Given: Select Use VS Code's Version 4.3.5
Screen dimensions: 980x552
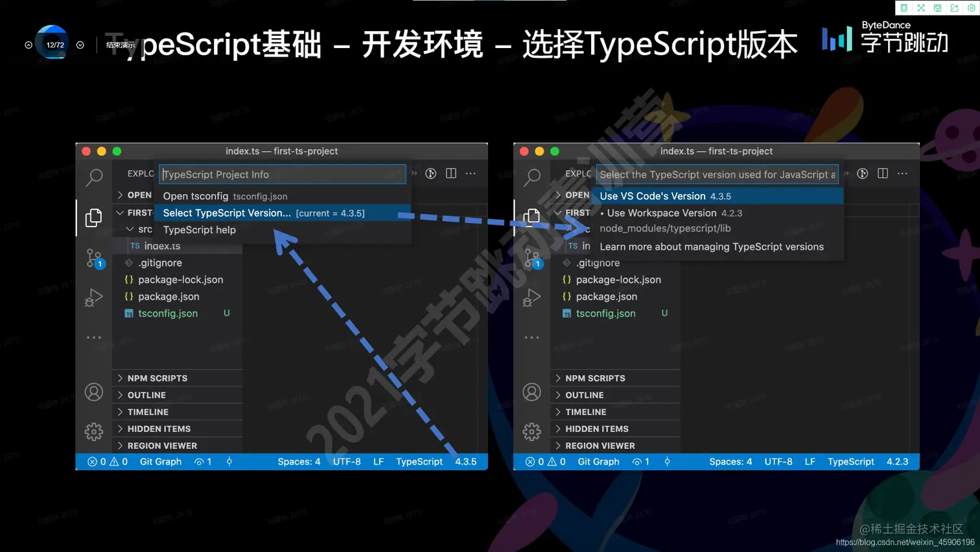Looking at the screenshot, I should 717,196.
